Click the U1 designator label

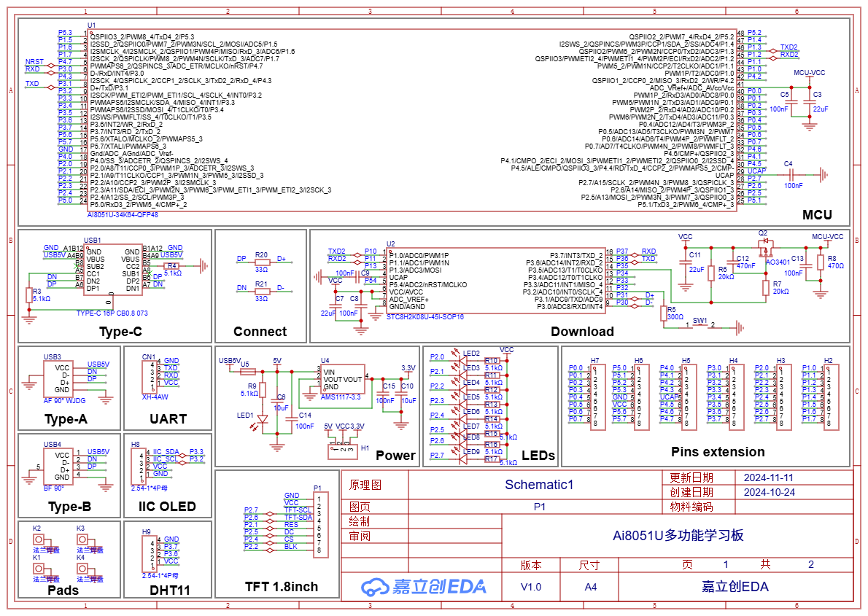pos(91,26)
